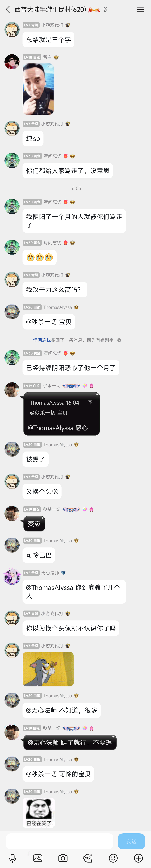Screen dimensions: 151x868
Task: Tap the blue 发送 send button
Action: (131, 841)
